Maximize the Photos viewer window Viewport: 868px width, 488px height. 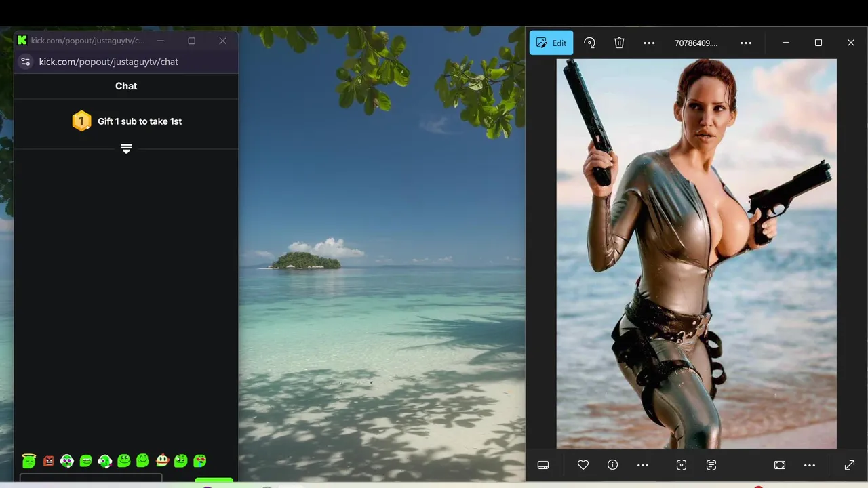[x=818, y=43]
